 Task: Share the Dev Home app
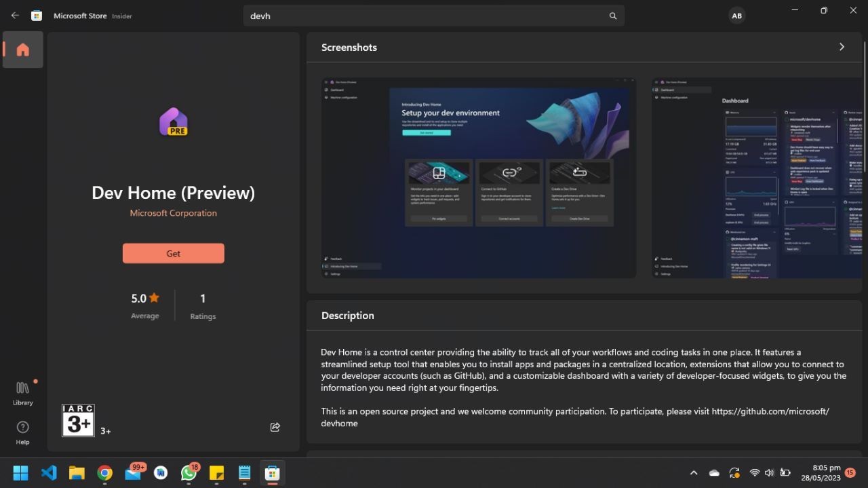pyautogui.click(x=275, y=427)
